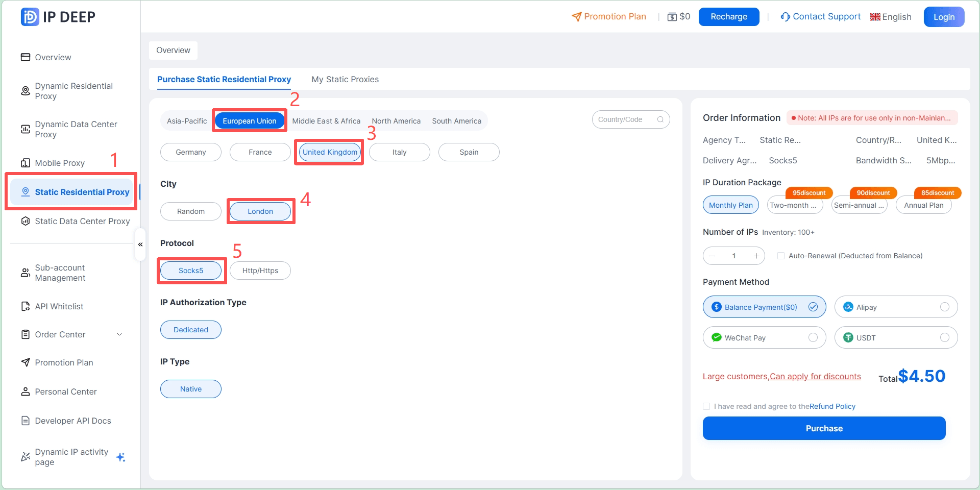This screenshot has height=490, width=980.
Task: Check the Refund Policy agreement box
Action: point(706,406)
